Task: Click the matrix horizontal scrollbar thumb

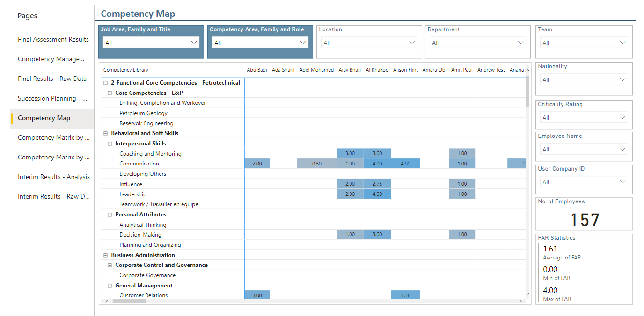Action: point(129,301)
